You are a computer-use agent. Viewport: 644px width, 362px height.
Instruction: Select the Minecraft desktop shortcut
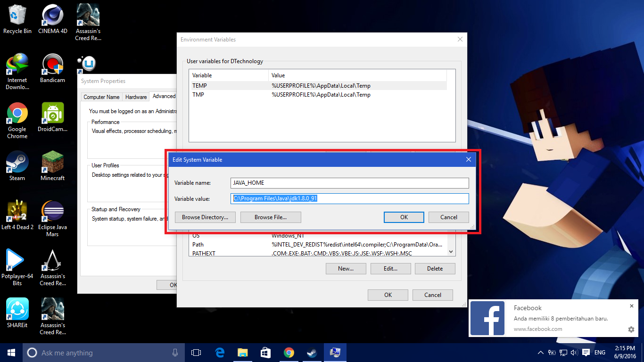click(x=52, y=166)
